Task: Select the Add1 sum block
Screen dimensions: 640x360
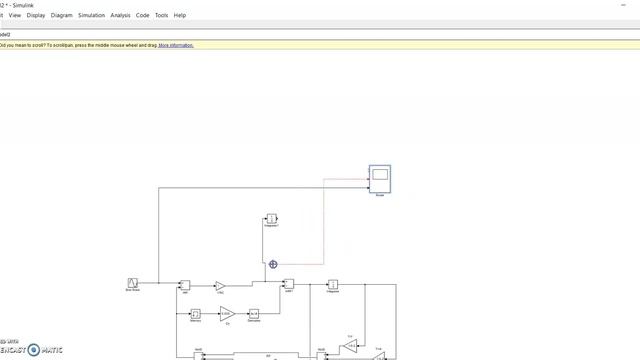Action: (289, 284)
